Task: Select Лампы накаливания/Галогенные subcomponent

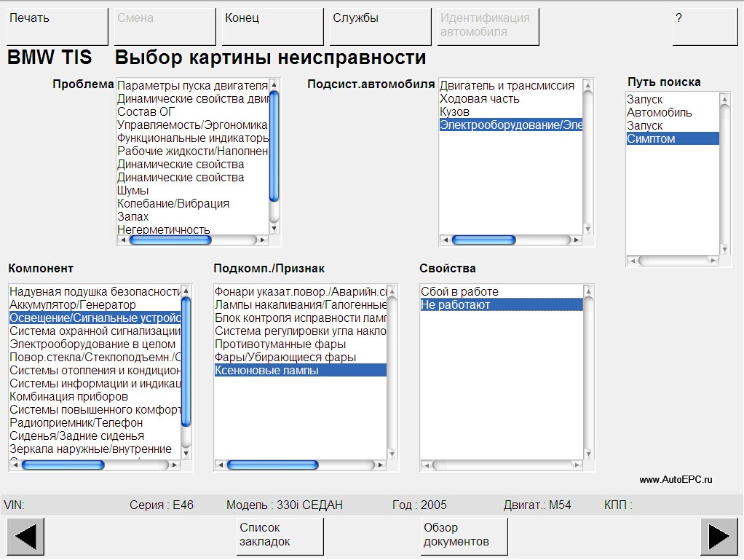Action: pyautogui.click(x=301, y=305)
